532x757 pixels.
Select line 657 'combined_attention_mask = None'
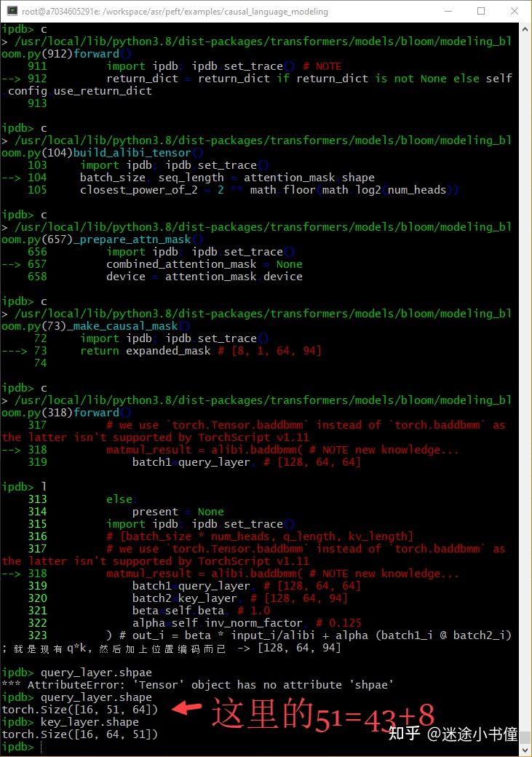tap(205, 264)
